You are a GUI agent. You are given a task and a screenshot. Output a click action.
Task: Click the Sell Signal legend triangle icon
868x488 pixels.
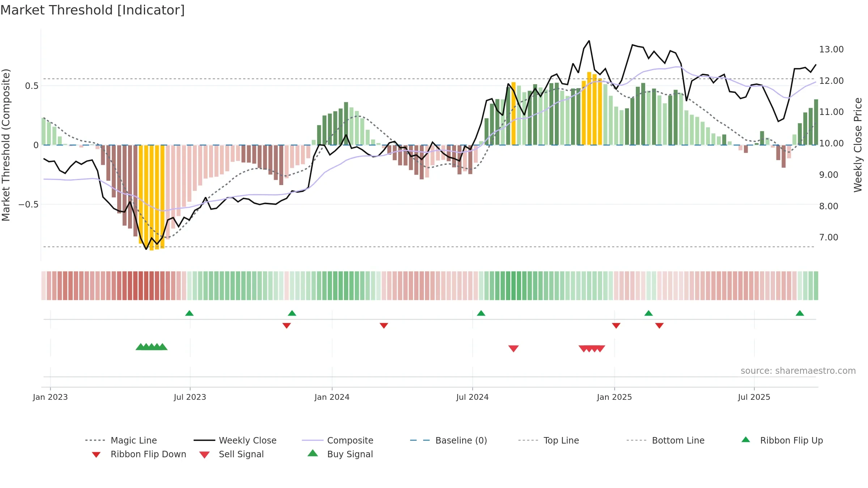pyautogui.click(x=204, y=455)
